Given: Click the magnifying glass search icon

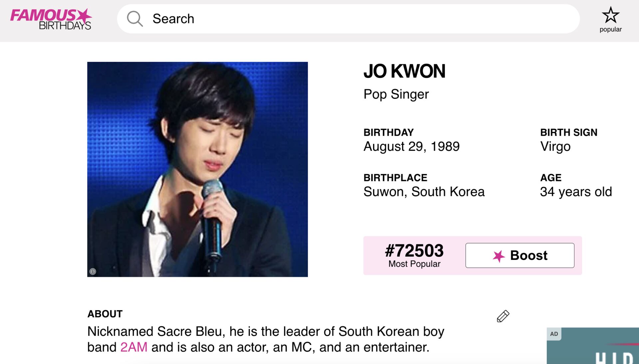Looking at the screenshot, I should pos(135,19).
